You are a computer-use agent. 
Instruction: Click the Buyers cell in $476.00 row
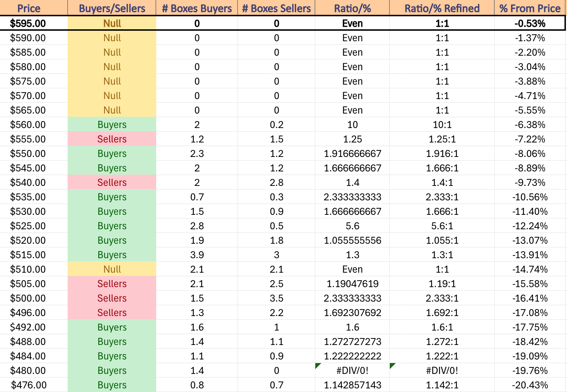coord(112,385)
